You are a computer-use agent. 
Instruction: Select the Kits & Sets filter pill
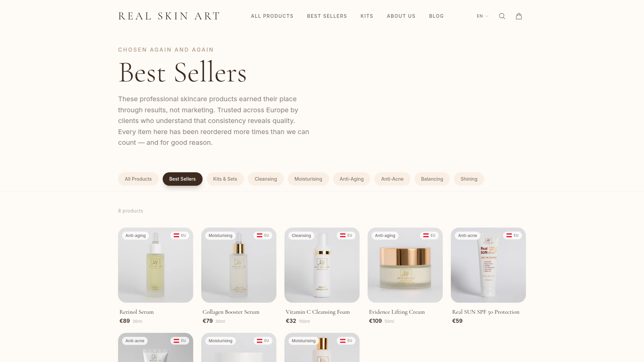(225, 179)
